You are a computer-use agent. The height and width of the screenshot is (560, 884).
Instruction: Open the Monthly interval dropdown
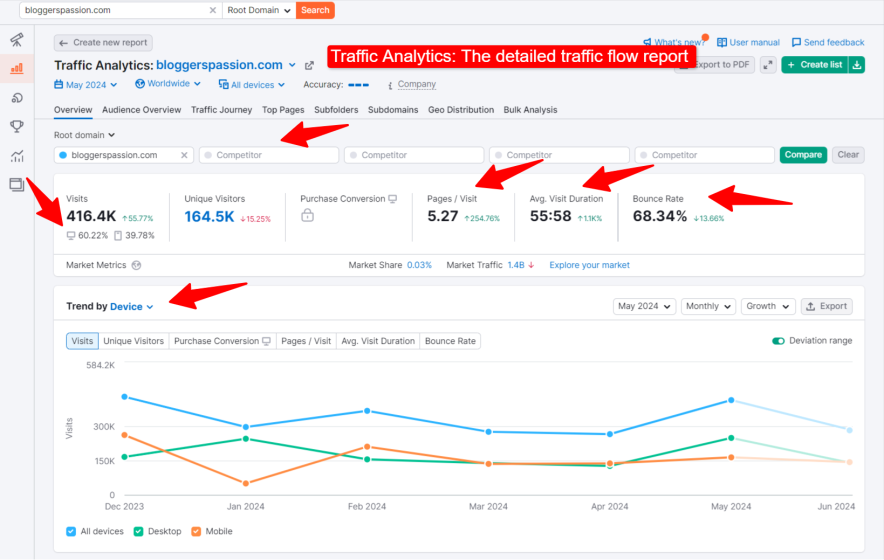pos(708,306)
